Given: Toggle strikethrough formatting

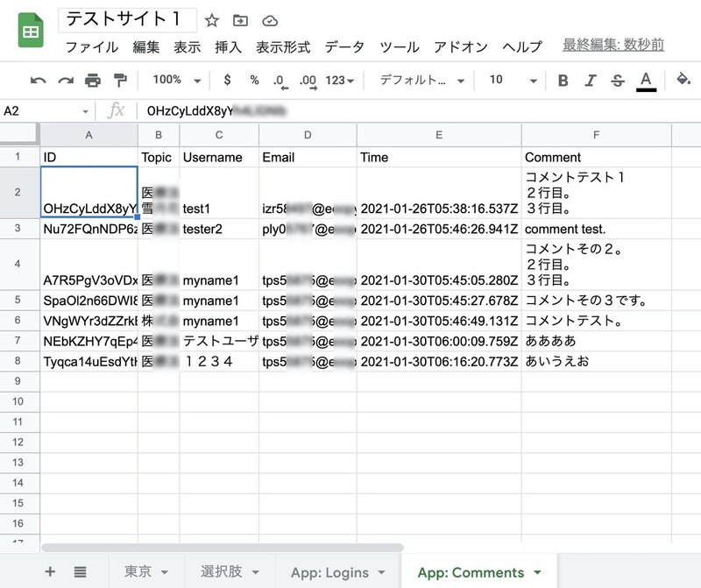Looking at the screenshot, I should [618, 81].
